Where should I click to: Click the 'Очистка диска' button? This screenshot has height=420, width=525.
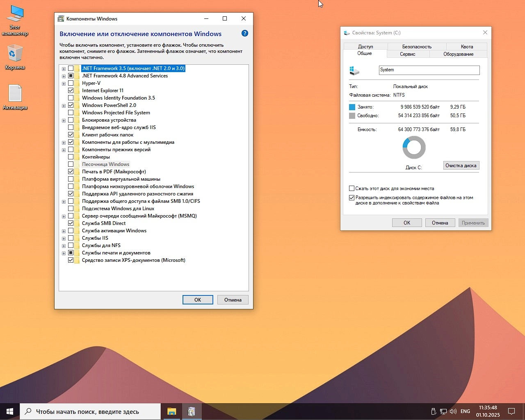[461, 166]
